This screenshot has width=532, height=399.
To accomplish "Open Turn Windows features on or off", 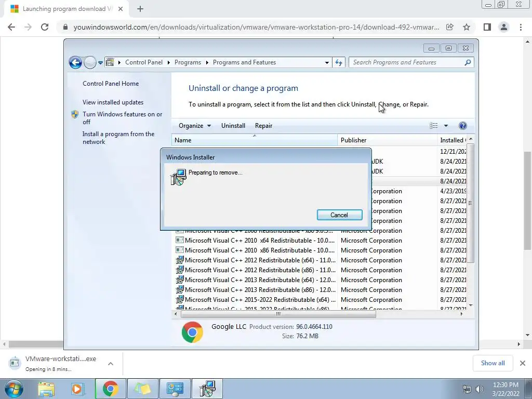I will [x=123, y=118].
